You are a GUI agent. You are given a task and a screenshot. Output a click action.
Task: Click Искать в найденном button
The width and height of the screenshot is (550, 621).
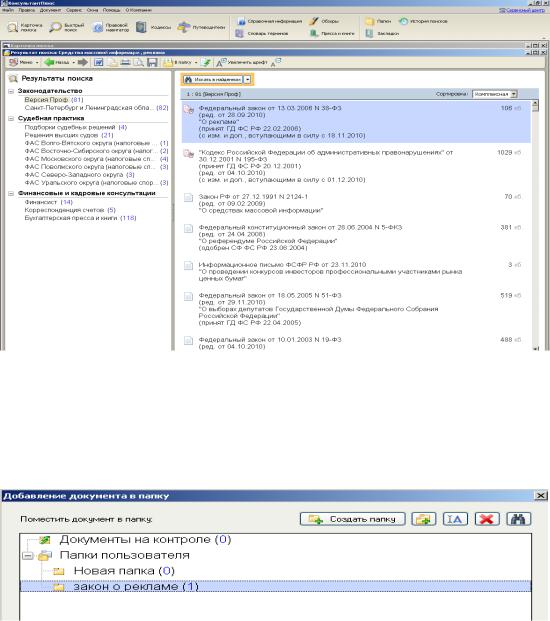(x=213, y=80)
